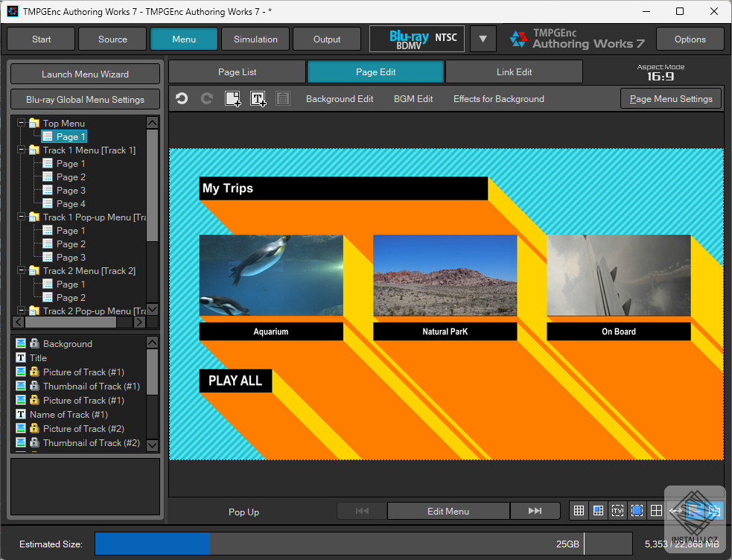Screen dimensions: 732x560
Task: Collapse the Track 2 Pop-up Menu node
Action: 21,311
